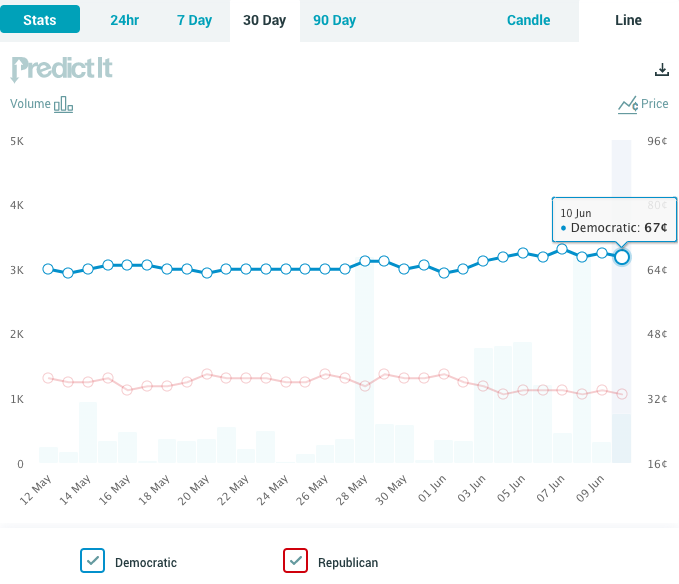Select the 7 Day time range
Screen dimensions: 679x584
[194, 20]
